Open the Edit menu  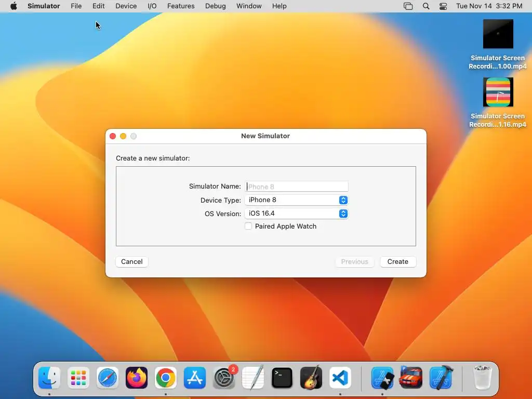pyautogui.click(x=98, y=6)
